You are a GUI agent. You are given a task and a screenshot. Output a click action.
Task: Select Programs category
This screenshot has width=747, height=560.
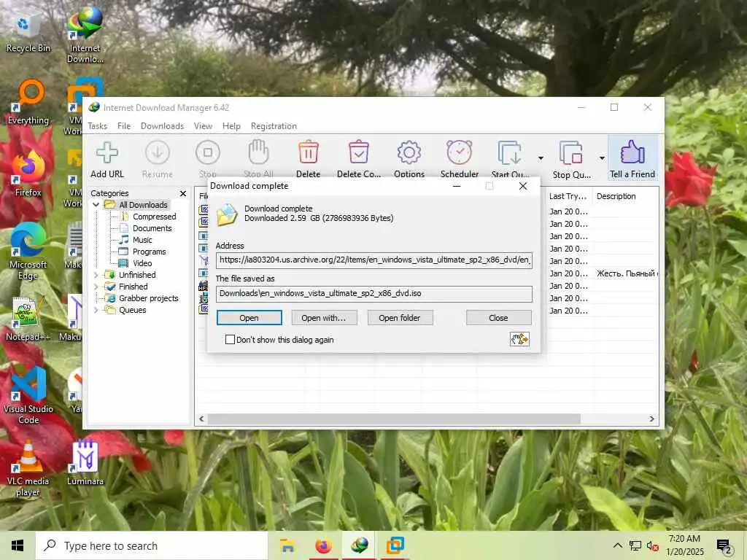[x=149, y=252]
